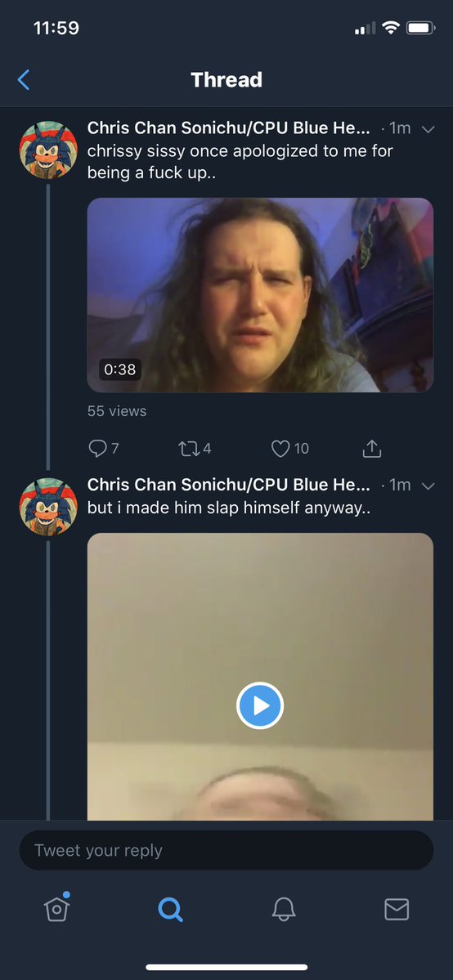Tap the battery indicator in status bar
The image size is (453, 980).
pos(421,28)
